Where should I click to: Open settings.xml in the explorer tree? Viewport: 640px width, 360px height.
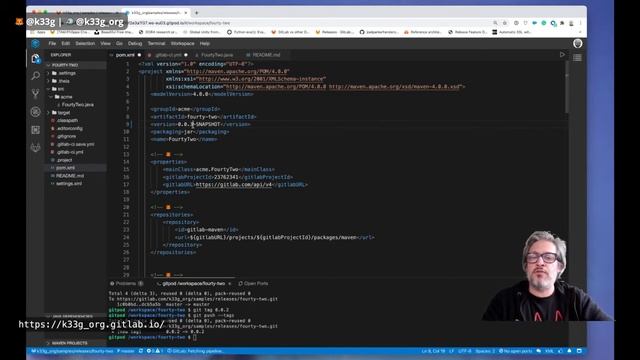tap(69, 184)
